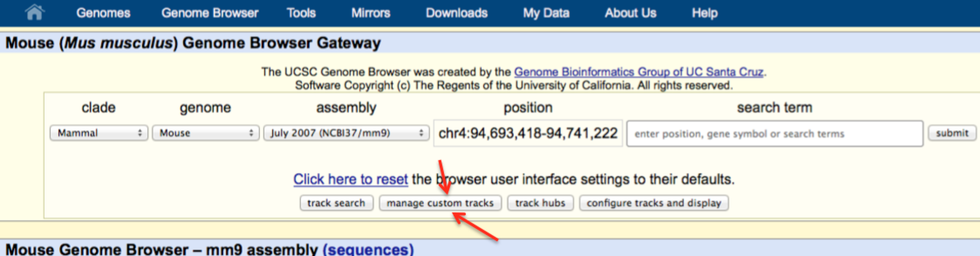Screen dimensions: 980x256
Task: Click the Mouse Genome Browser Gateway heading
Action: click(193, 43)
